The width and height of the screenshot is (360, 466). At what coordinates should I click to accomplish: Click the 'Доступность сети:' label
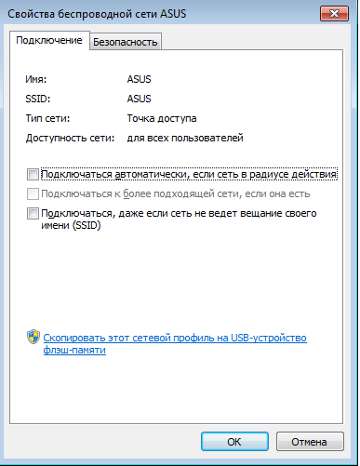pyautogui.click(x=70, y=138)
